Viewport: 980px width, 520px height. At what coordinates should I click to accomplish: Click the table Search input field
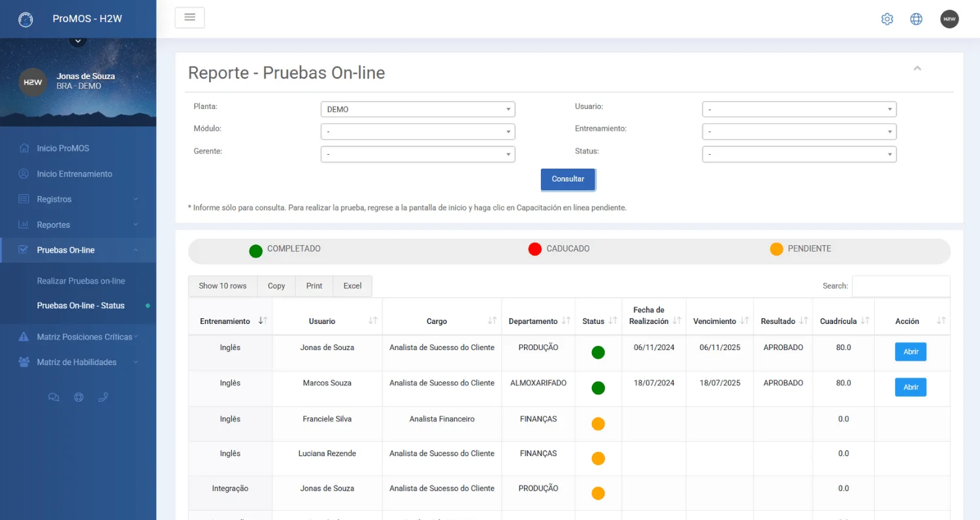coord(901,286)
